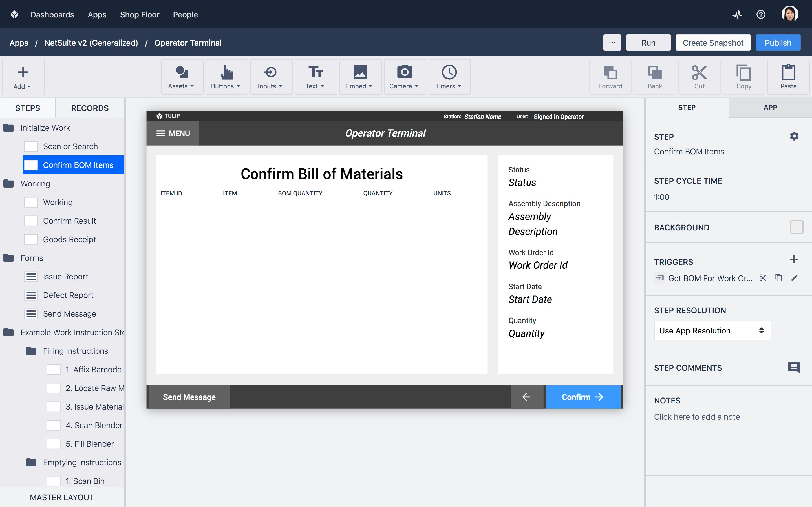This screenshot has width=812, height=507.
Task: Select the Scan or Search step box
Action: coord(31,146)
